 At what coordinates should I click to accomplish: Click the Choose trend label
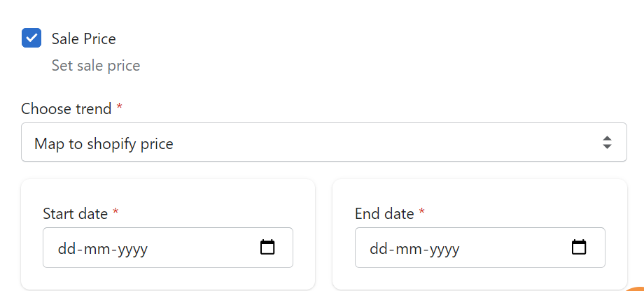click(66, 108)
